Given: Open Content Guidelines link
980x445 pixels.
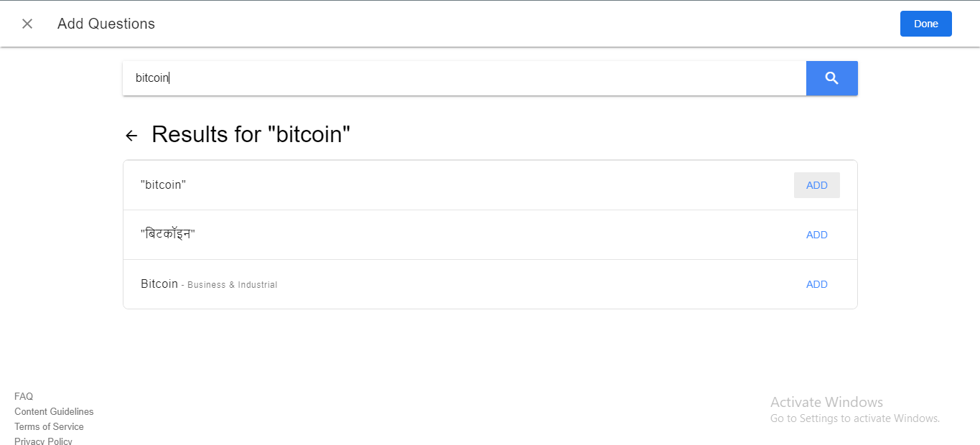Looking at the screenshot, I should 54,411.
